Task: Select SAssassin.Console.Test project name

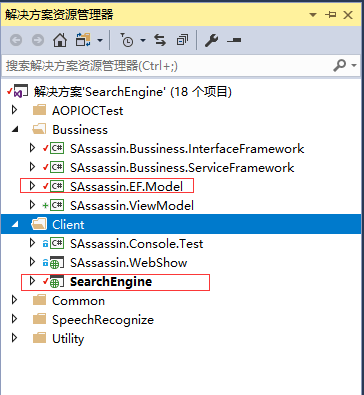Action: (x=137, y=244)
